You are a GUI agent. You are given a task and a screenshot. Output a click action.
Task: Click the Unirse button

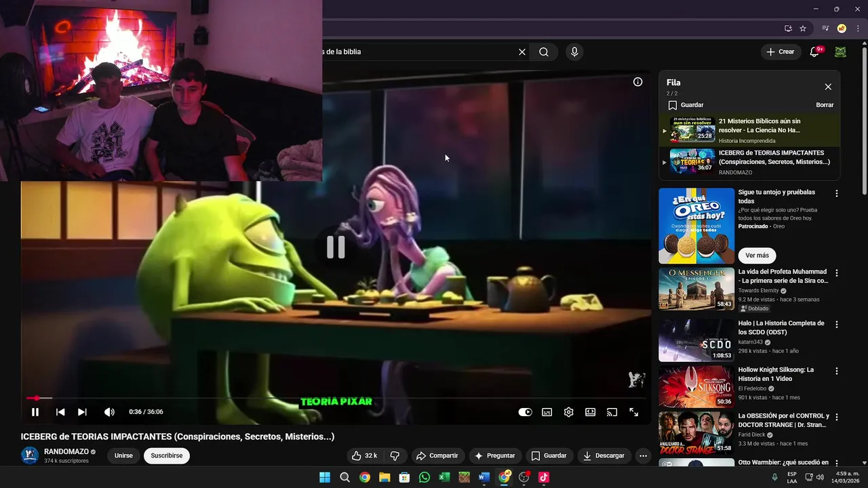[x=123, y=455]
